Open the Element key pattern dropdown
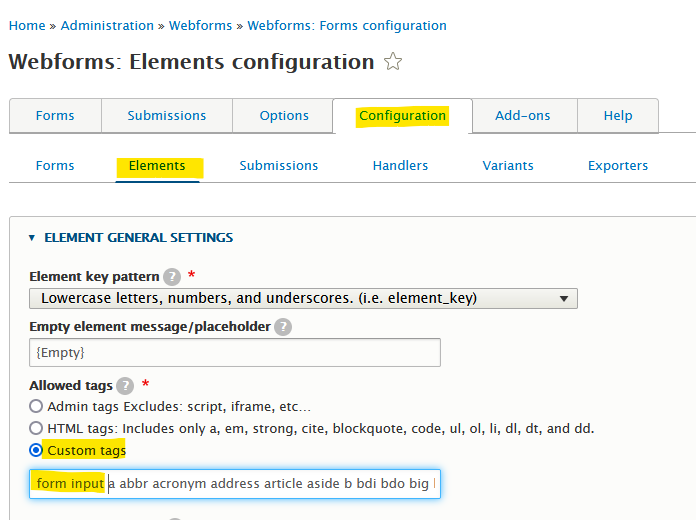This screenshot has width=696, height=520. coord(303,298)
